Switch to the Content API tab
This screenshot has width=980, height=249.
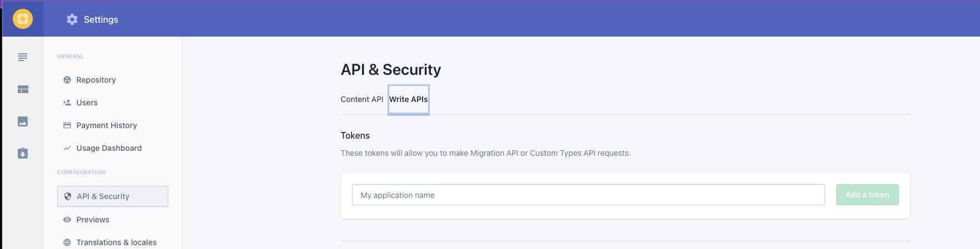(x=362, y=99)
